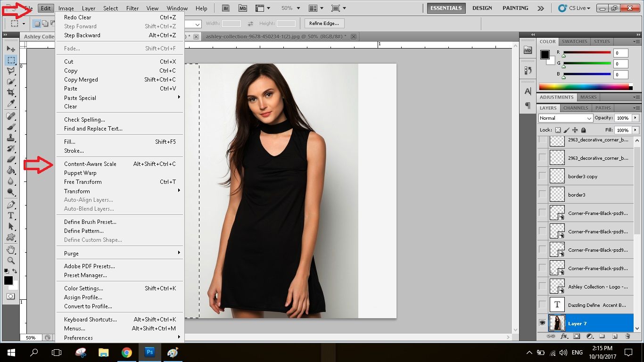Toggle Lock image pixels brush icon
This screenshot has width=644, height=362.
click(567, 130)
